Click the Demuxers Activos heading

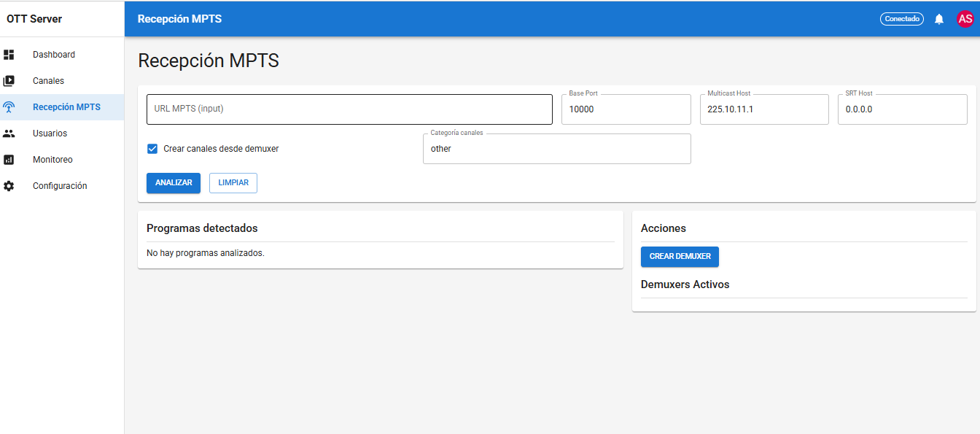(685, 284)
